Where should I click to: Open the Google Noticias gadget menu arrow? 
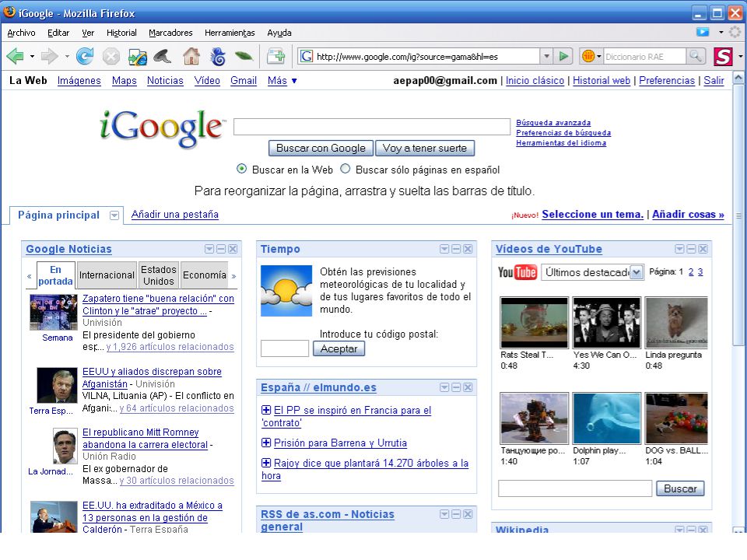(x=209, y=249)
